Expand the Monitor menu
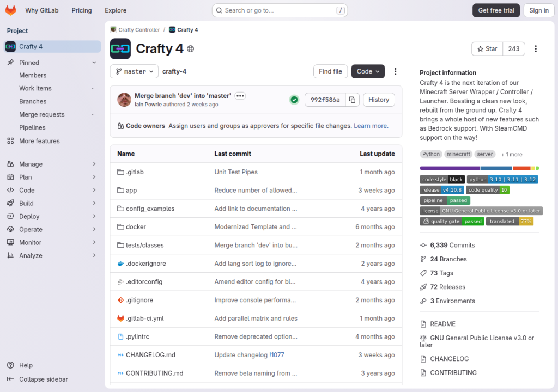This screenshot has width=558, height=392. click(x=52, y=243)
